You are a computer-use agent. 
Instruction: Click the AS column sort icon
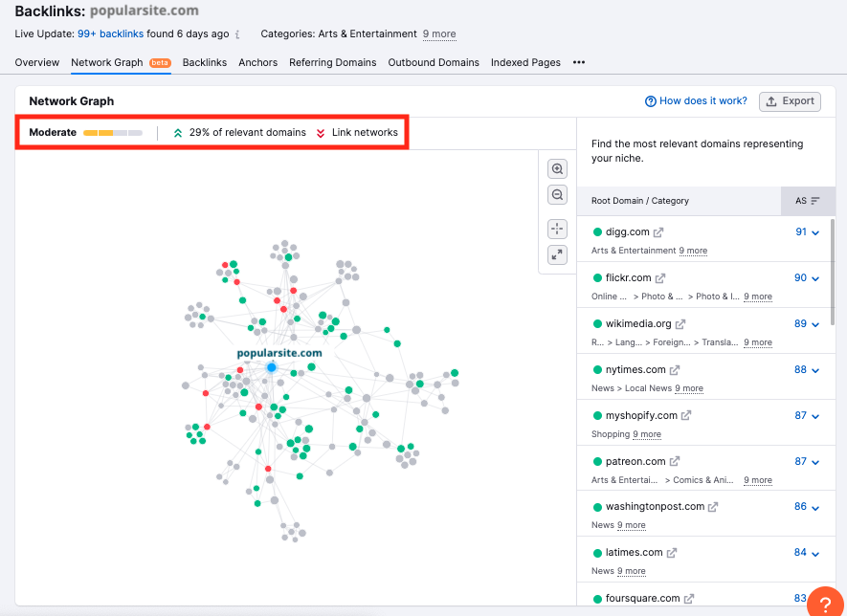pyautogui.click(x=815, y=201)
